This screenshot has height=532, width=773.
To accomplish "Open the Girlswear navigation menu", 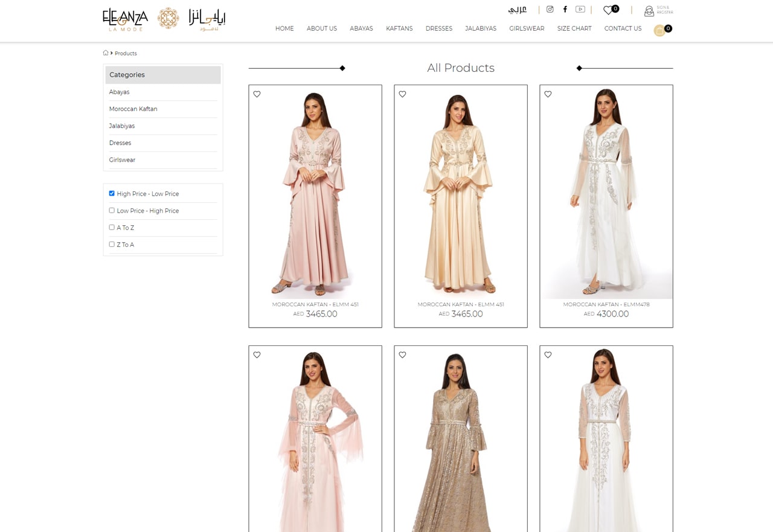I will click(527, 28).
